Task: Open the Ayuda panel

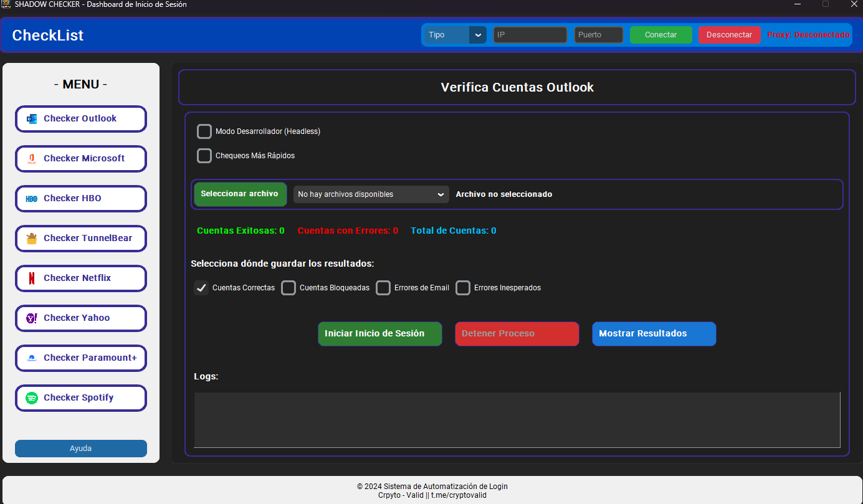Action: pyautogui.click(x=80, y=448)
